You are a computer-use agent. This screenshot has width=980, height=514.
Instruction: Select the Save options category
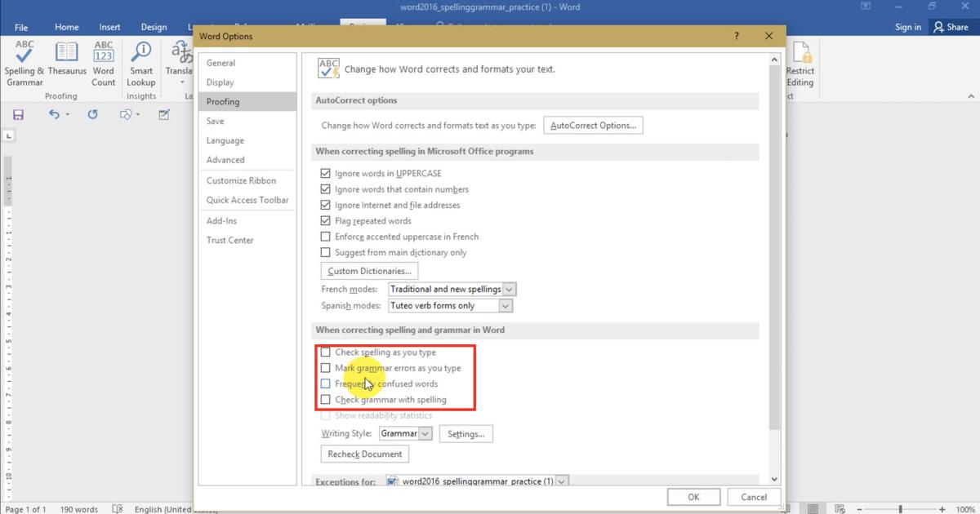247,121
